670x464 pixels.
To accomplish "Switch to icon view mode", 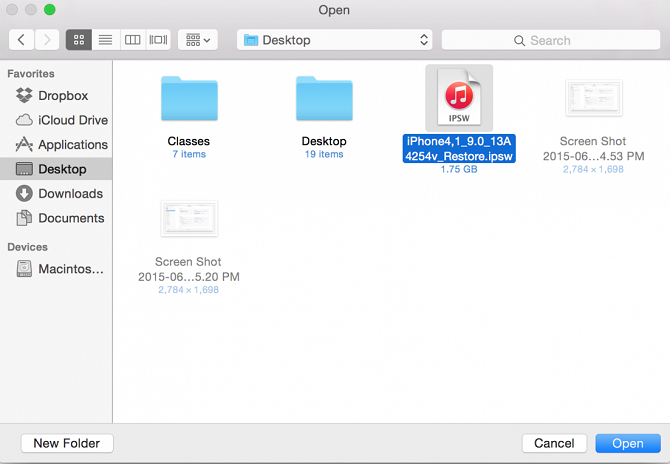I will 78,40.
